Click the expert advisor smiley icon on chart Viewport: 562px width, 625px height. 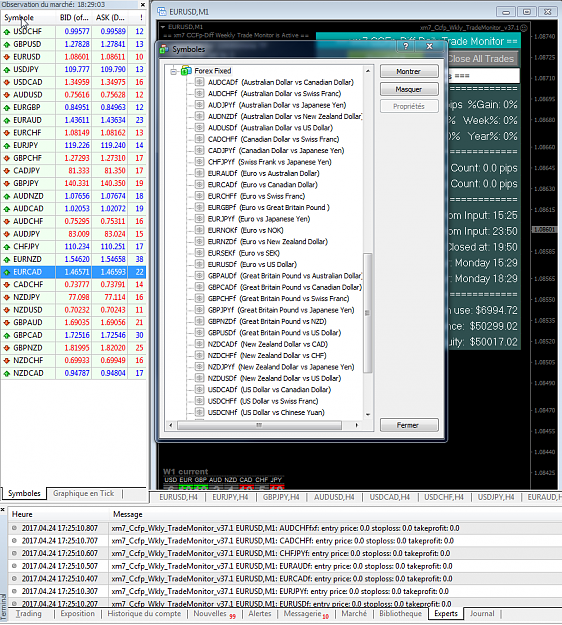524,28
